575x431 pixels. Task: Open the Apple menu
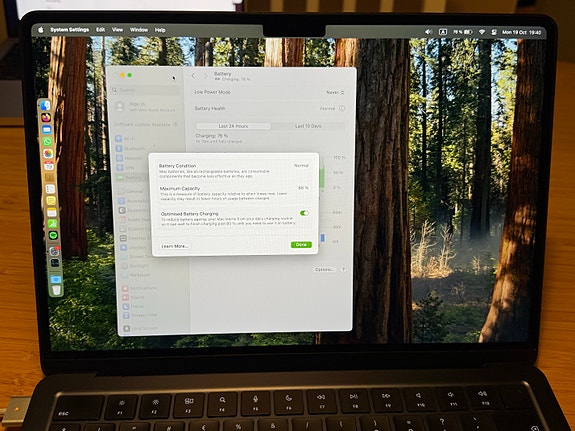(x=41, y=30)
